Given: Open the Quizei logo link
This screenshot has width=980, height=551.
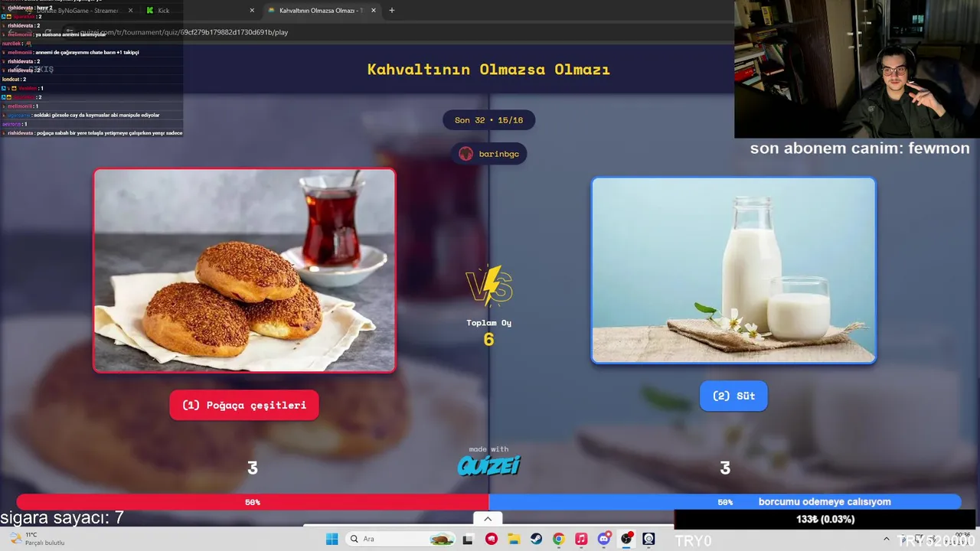Looking at the screenshot, I should tap(489, 465).
